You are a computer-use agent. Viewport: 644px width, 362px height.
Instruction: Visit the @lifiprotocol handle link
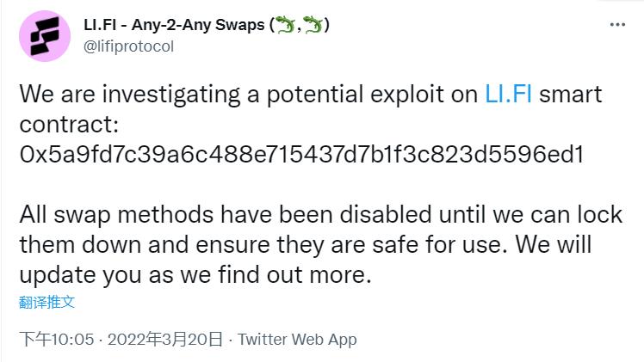click(128, 46)
